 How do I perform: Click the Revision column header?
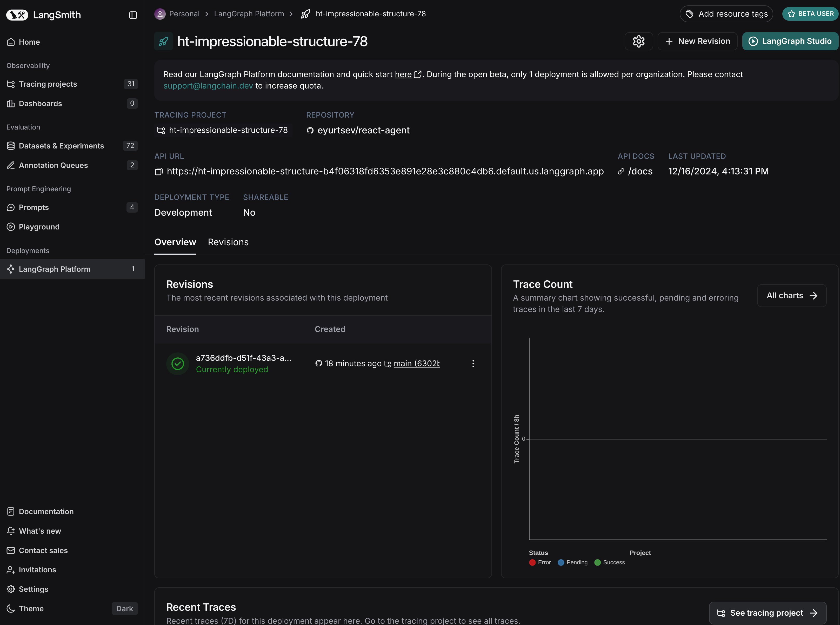182,329
